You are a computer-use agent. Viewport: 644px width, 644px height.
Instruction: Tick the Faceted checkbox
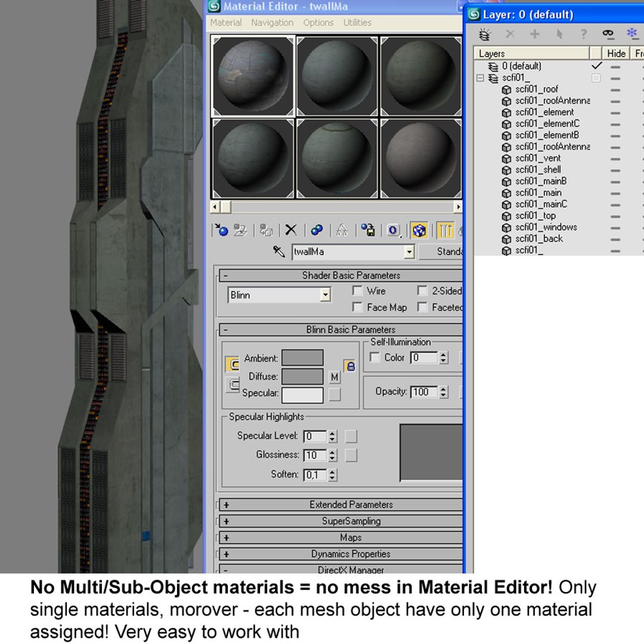coord(422,307)
